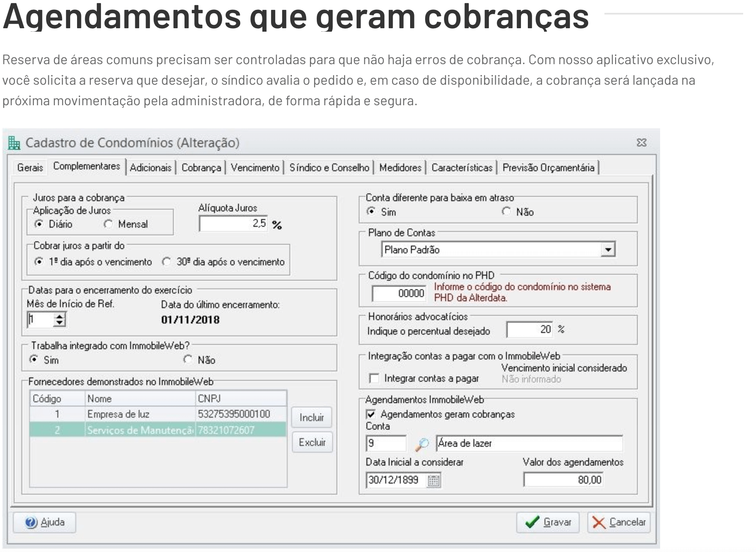Switch to the Adicionais tab
The image size is (756, 552).
click(x=151, y=167)
